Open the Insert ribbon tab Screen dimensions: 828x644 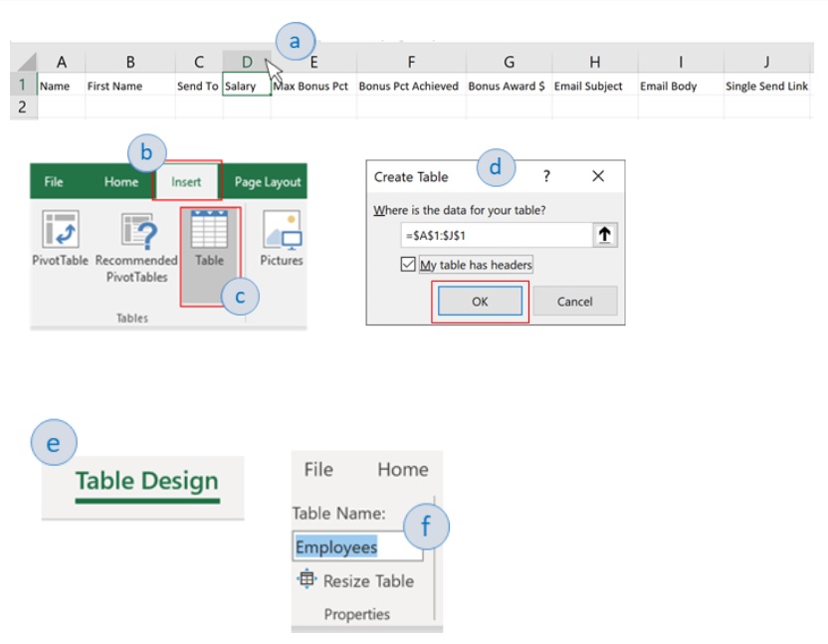(186, 182)
